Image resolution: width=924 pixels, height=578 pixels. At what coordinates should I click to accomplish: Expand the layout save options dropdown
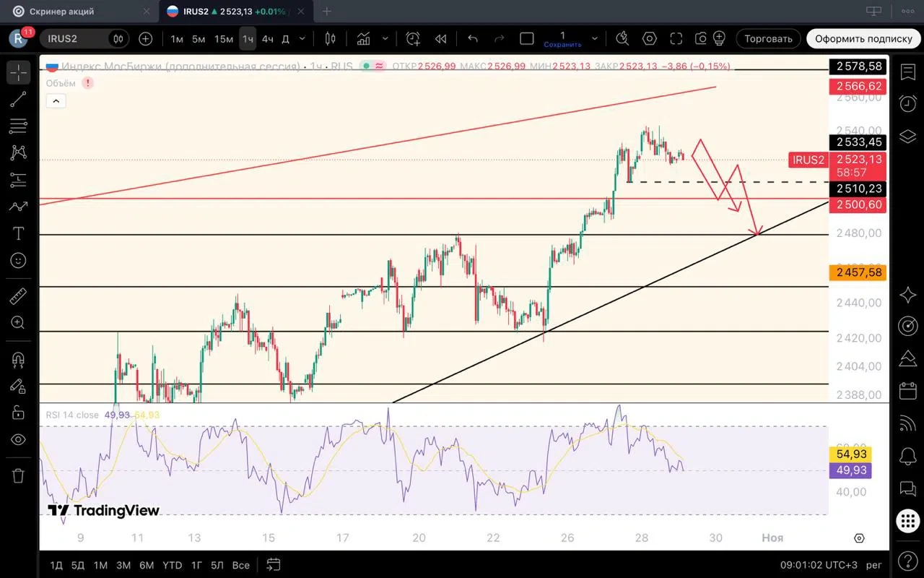click(x=595, y=38)
